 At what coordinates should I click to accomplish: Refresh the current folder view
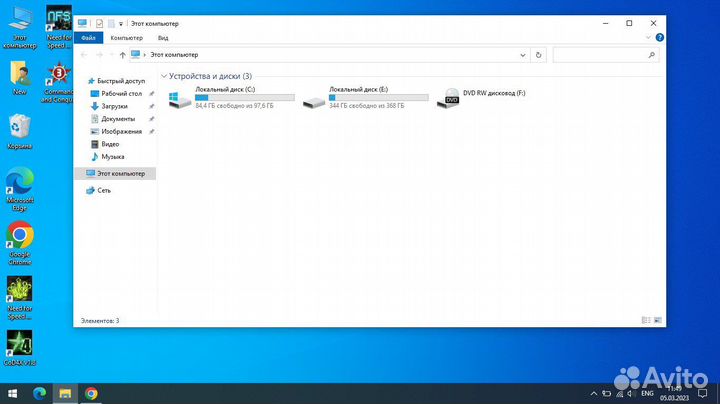[x=538, y=55]
